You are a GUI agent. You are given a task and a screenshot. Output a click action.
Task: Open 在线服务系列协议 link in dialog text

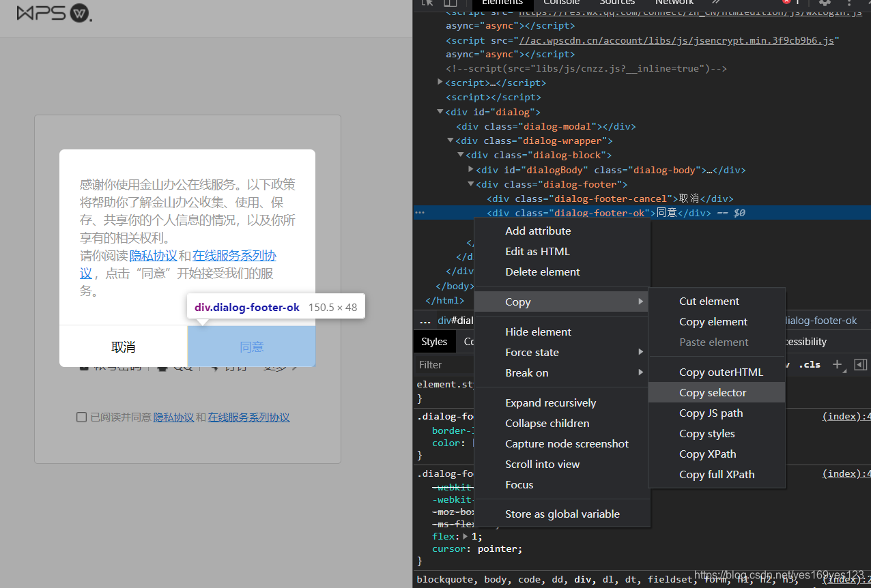point(234,256)
